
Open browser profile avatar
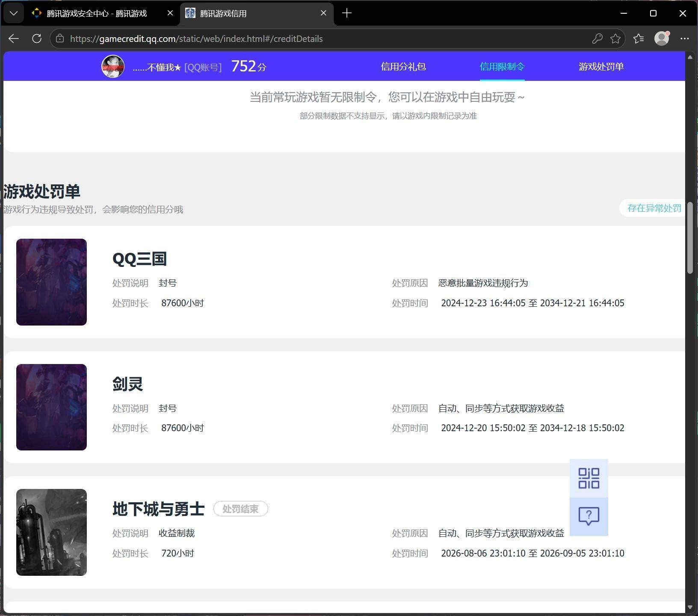click(662, 38)
